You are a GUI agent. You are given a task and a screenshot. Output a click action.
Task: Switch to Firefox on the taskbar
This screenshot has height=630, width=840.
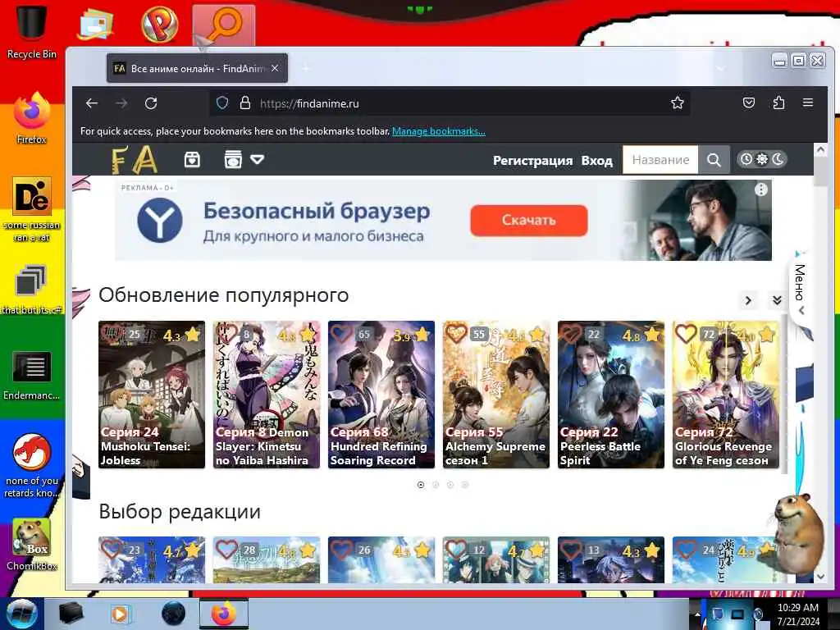[224, 614]
